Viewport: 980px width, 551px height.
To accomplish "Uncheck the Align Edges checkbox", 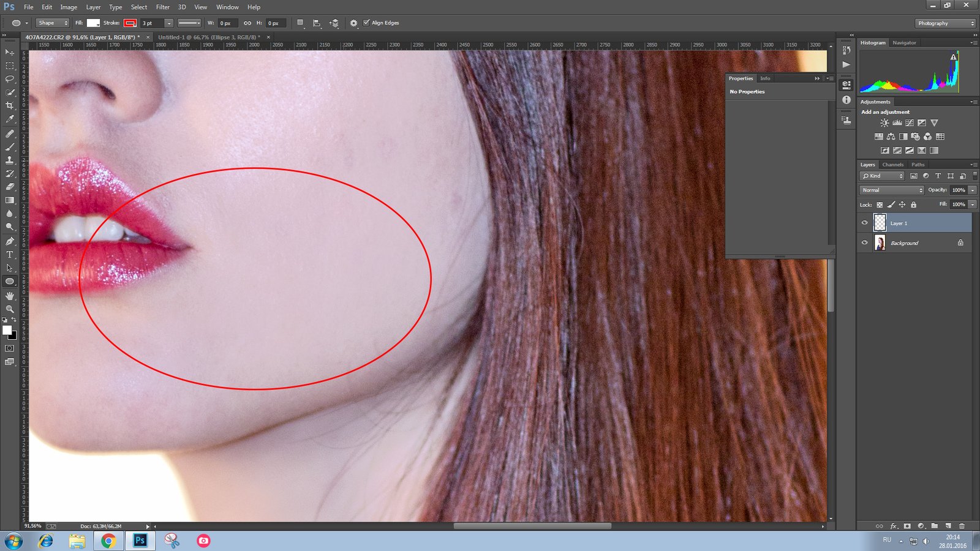I will (366, 23).
